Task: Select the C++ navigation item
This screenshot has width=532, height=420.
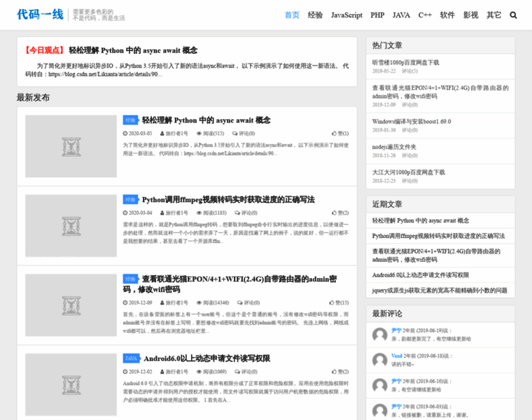Action: pos(425,15)
